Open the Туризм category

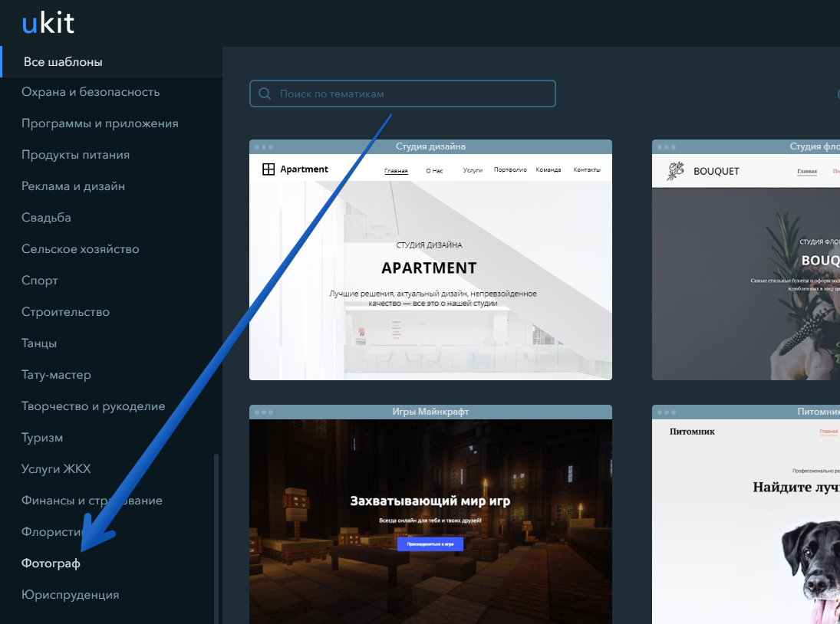pos(42,438)
